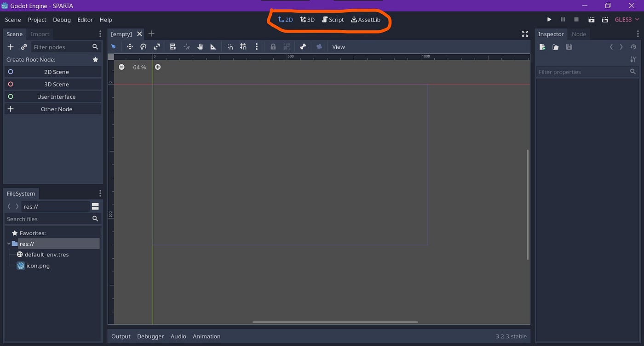Pause the running scene
The width and height of the screenshot is (644, 346).
(563, 20)
